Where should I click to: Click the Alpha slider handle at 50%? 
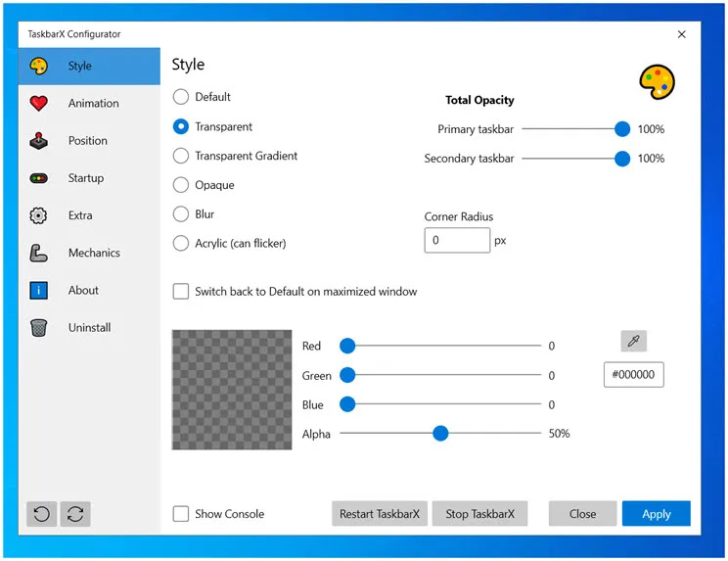(440, 434)
